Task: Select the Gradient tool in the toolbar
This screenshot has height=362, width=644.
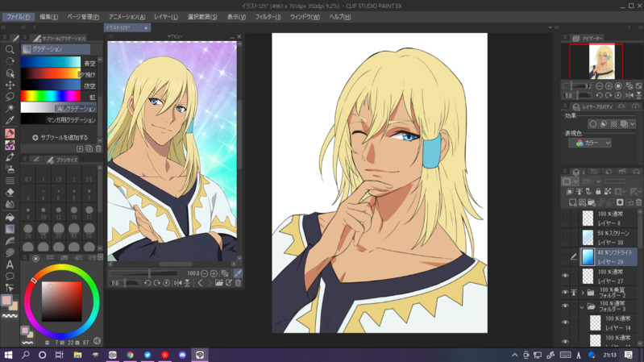Action: 10,229
